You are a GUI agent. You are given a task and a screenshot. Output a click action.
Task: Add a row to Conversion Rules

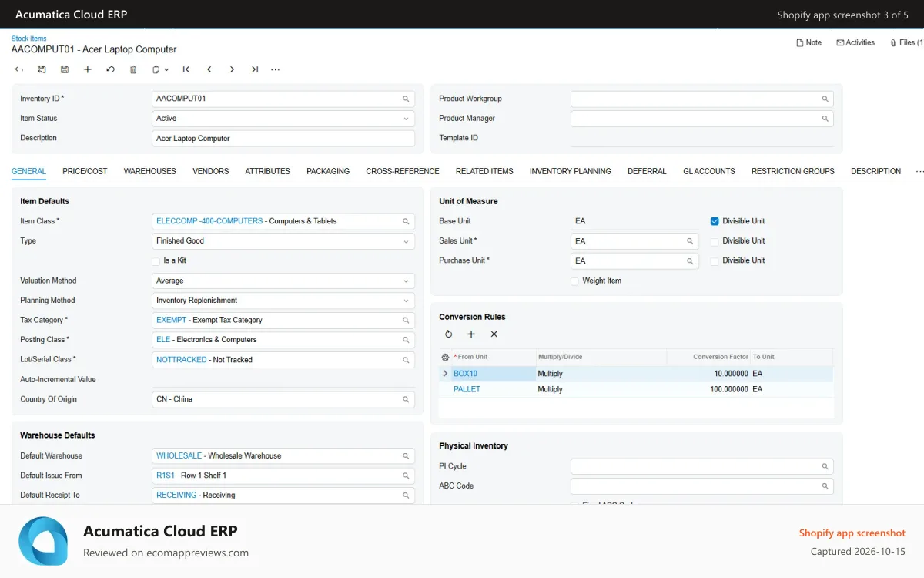point(471,334)
